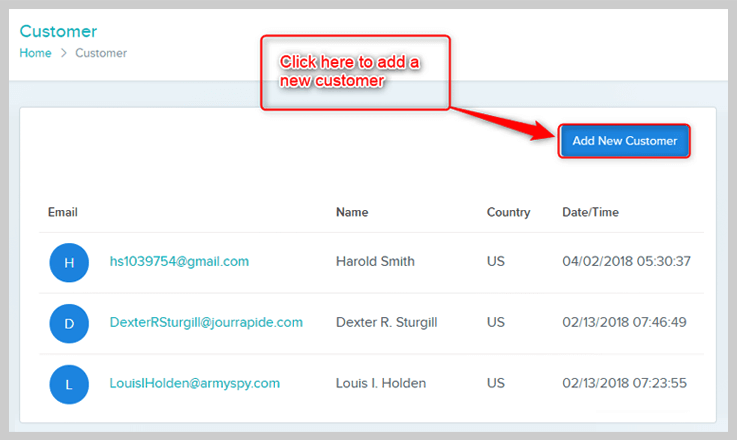Viewport: 737px width, 440px height.
Task: Click the US country in Dexter Sturgill's row
Action: tap(495, 322)
